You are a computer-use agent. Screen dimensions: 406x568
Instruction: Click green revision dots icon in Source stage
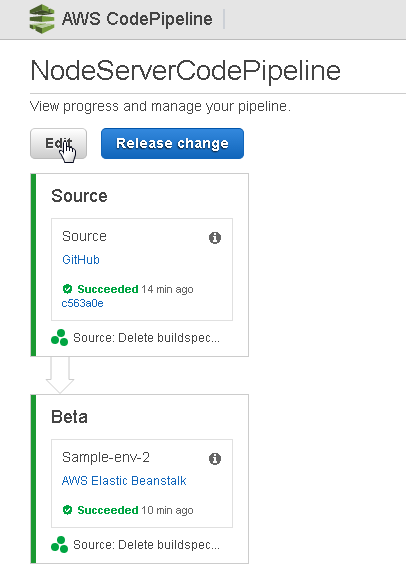(59, 338)
